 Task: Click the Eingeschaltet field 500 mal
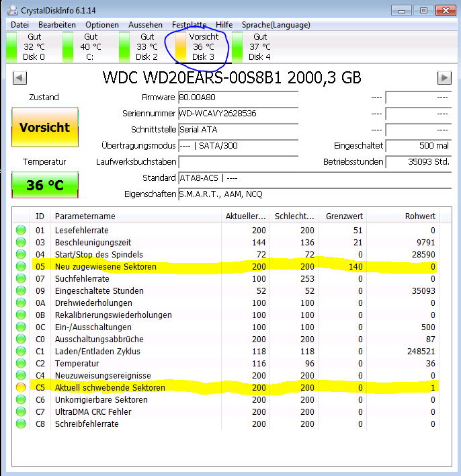(x=419, y=146)
